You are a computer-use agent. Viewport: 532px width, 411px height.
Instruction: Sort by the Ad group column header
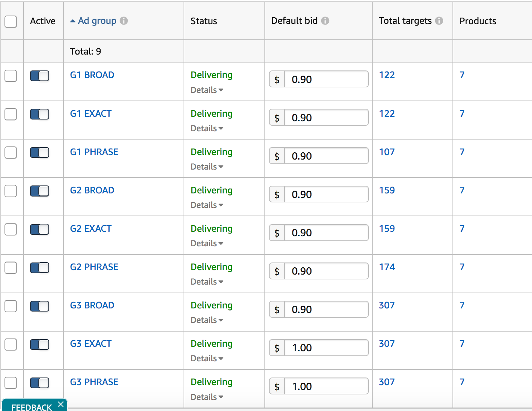pyautogui.click(x=97, y=21)
